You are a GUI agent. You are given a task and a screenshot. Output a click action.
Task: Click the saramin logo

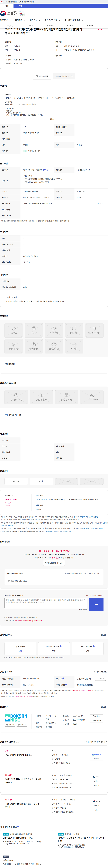point(97,755)
